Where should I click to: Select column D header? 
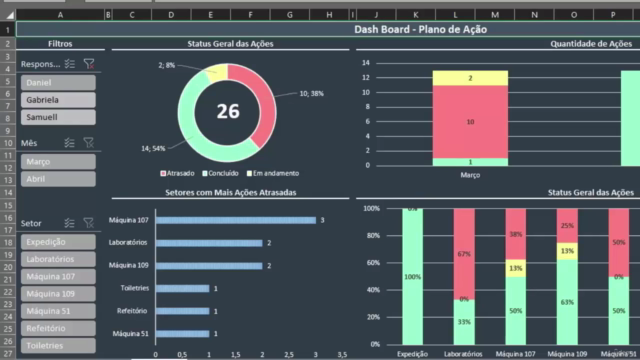point(171,15)
